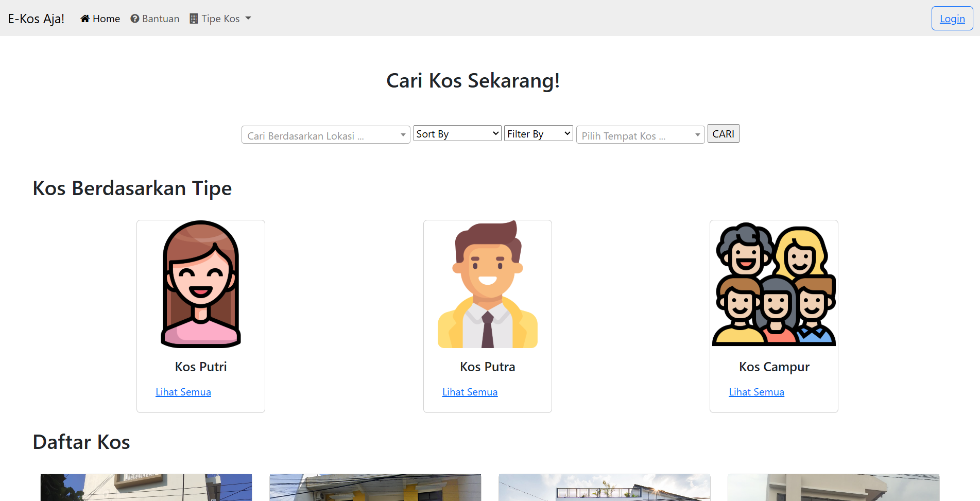
Task: Click the Kos Berdasarkan Tipe heading
Action: 132,188
